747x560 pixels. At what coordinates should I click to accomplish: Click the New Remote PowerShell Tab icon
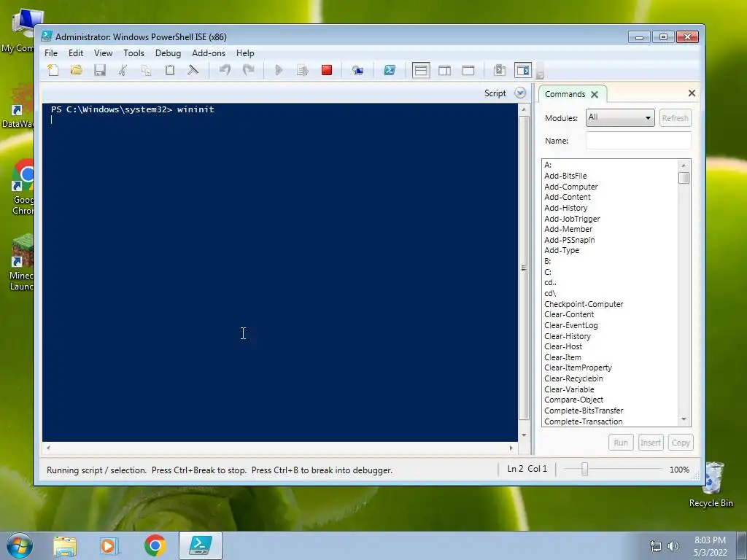coord(357,71)
